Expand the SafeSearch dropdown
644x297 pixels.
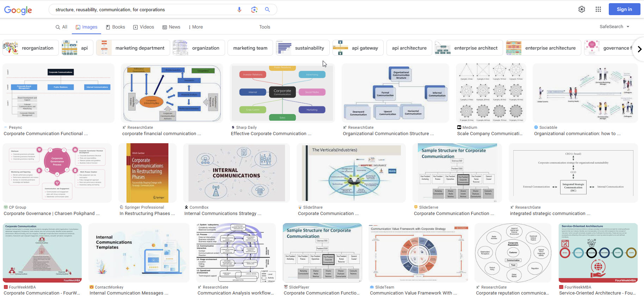pyautogui.click(x=614, y=27)
